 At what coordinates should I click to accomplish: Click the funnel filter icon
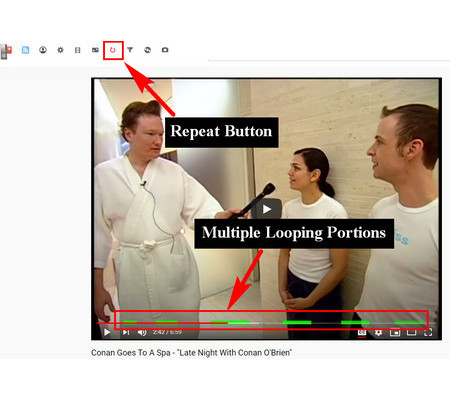[130, 50]
